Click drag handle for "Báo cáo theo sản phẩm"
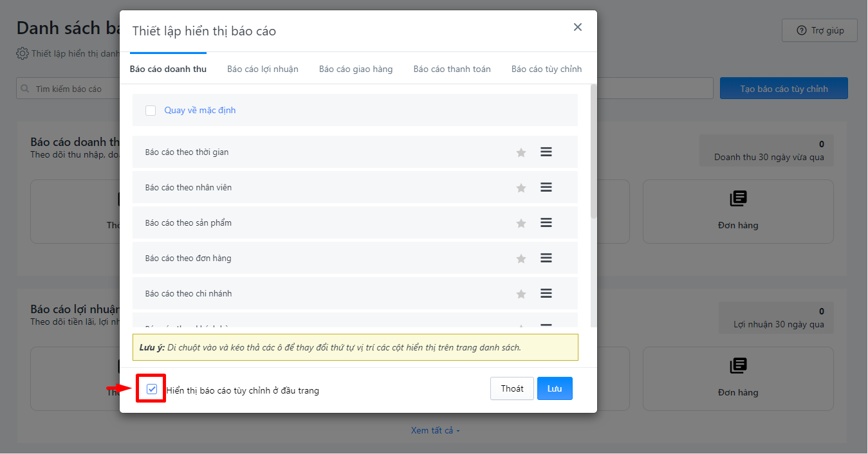This screenshot has height=454, width=868. (x=546, y=222)
